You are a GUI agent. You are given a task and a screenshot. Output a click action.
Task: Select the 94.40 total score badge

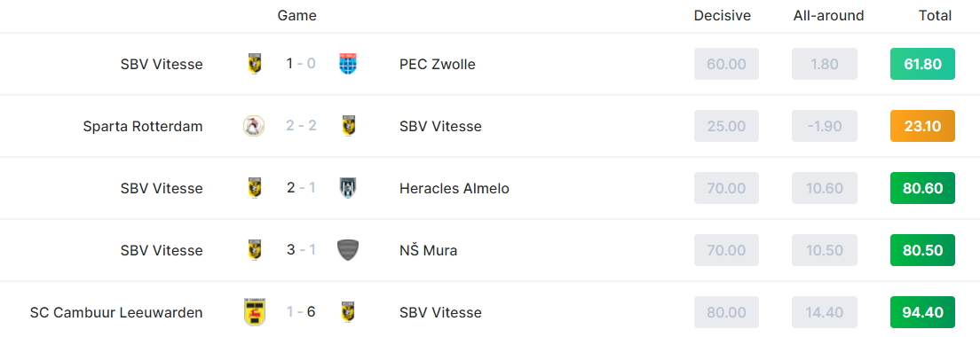pos(922,313)
